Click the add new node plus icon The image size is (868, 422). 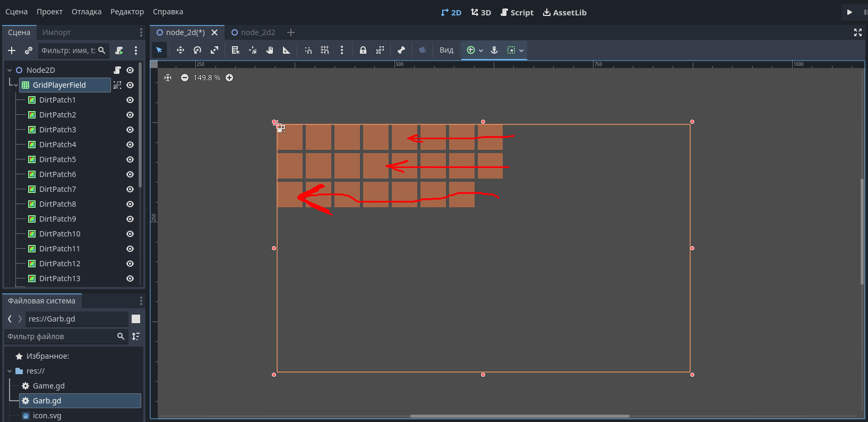12,50
